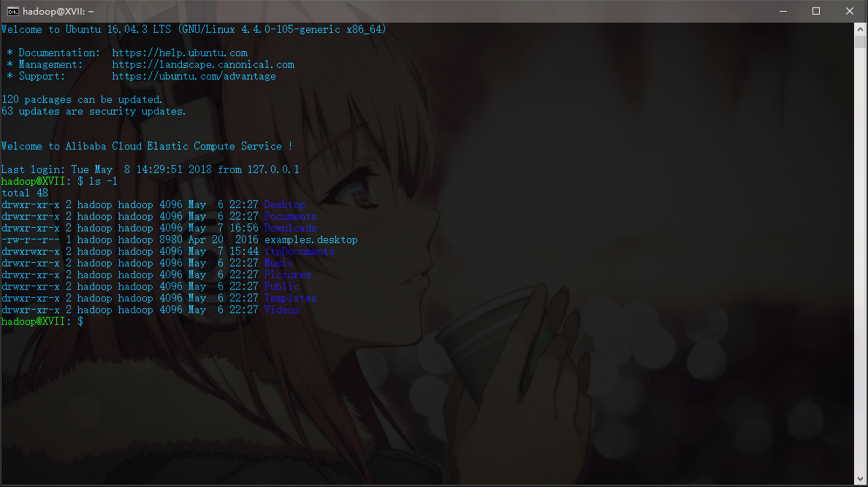Click the Videos directory name
The image size is (868, 487).
tap(282, 310)
